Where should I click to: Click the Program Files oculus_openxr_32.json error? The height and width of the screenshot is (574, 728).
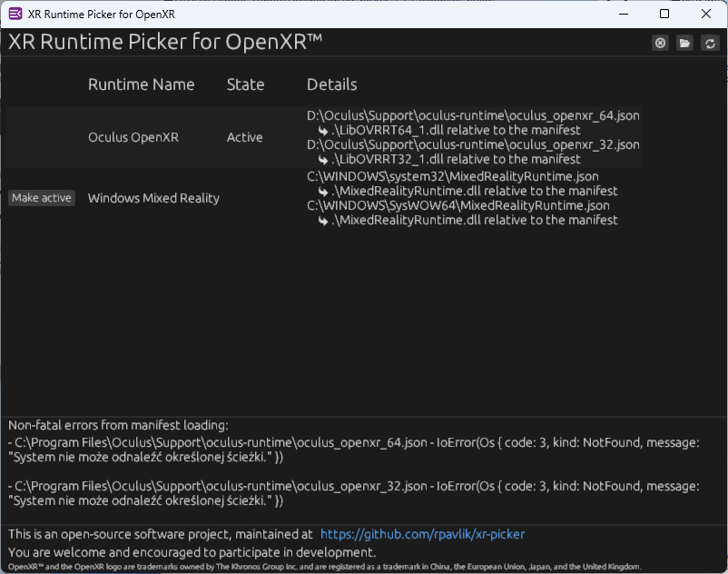click(354, 493)
